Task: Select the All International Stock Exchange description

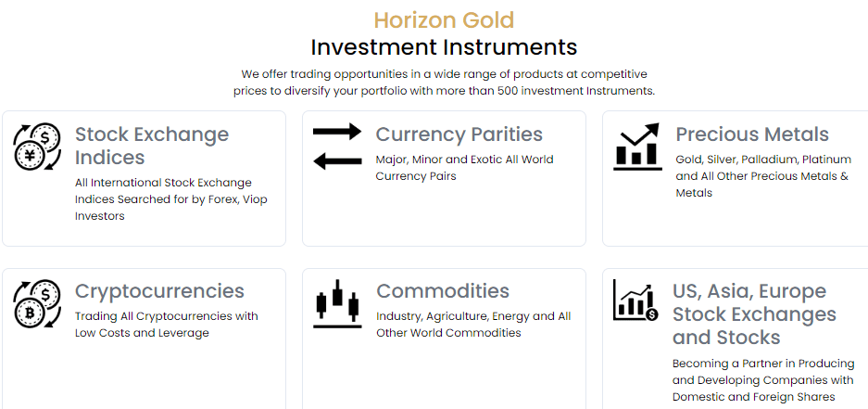Action: 171,199
